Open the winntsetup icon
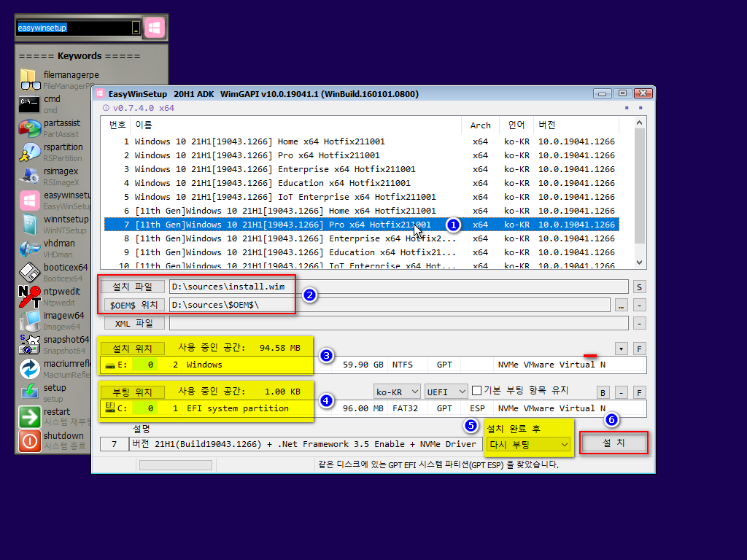 tap(29, 225)
